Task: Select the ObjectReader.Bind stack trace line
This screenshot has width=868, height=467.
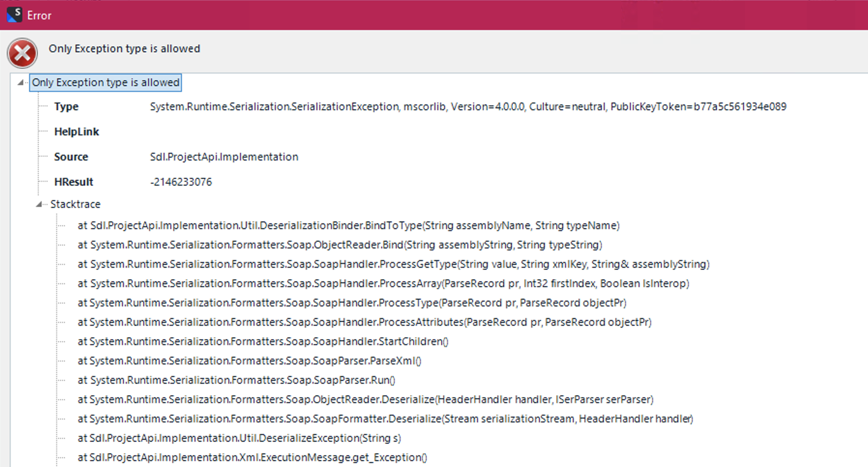Action: click(339, 245)
